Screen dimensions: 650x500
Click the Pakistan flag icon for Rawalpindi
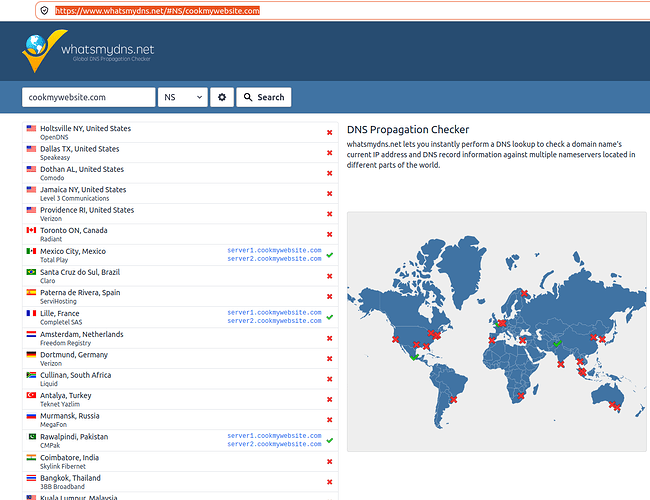point(31,436)
